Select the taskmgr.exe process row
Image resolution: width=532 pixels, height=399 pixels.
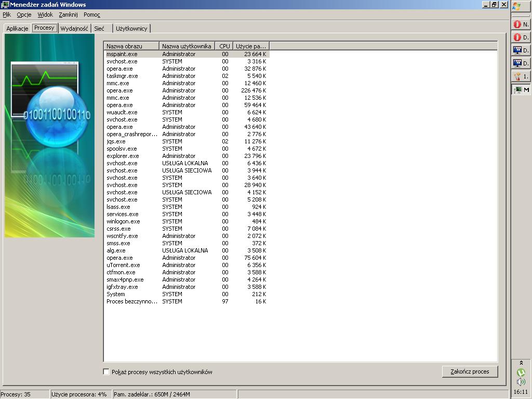(x=187, y=76)
